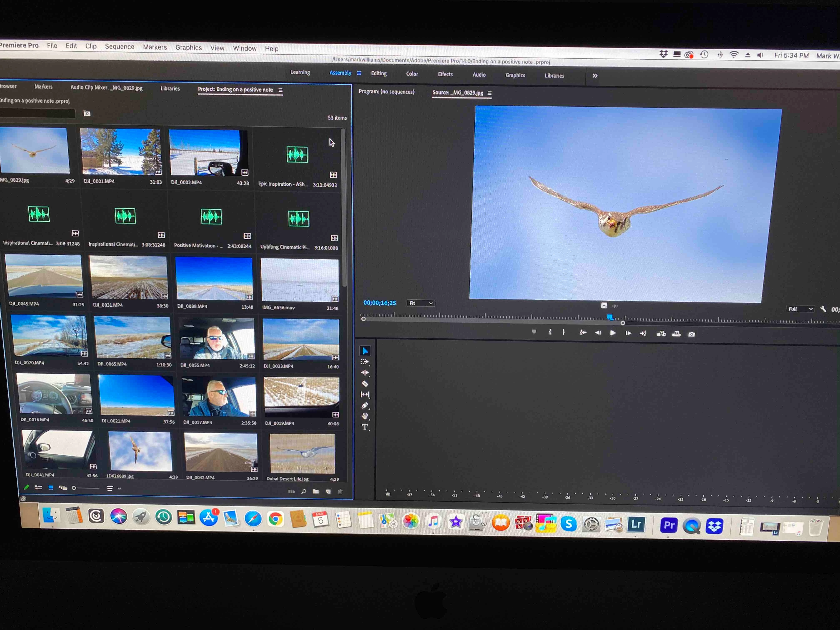
Task: Click the New Bin folder icon
Action: 316,491
